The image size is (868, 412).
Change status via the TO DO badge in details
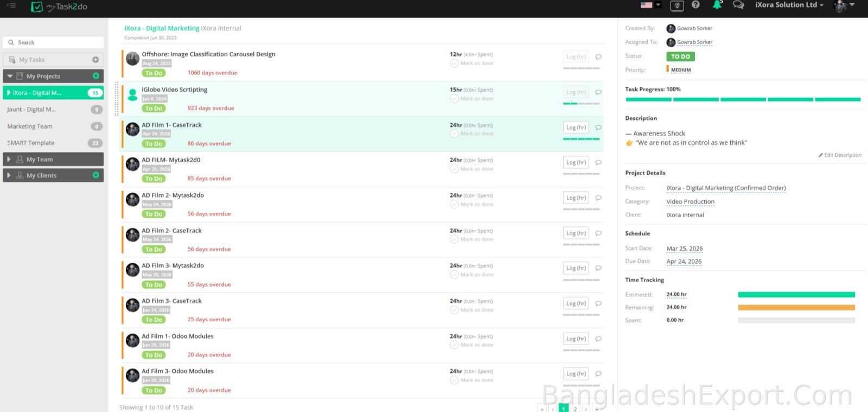[680, 56]
